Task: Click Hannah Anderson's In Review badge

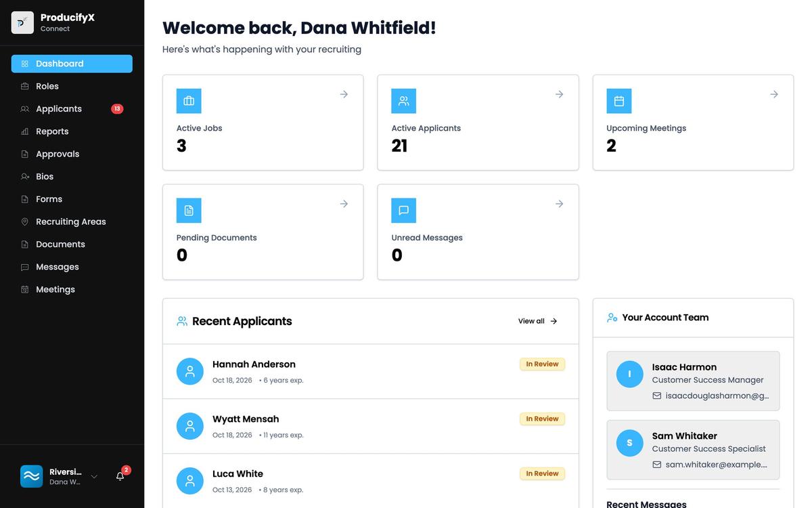Action: point(542,364)
